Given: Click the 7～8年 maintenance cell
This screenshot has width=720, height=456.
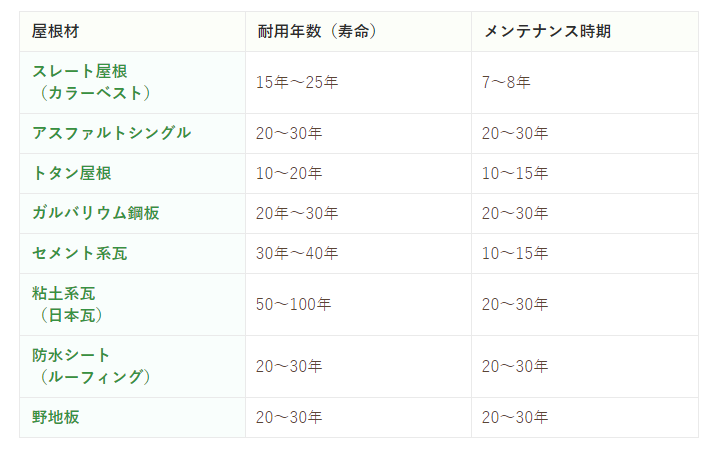Looking at the screenshot, I should [x=506, y=82].
